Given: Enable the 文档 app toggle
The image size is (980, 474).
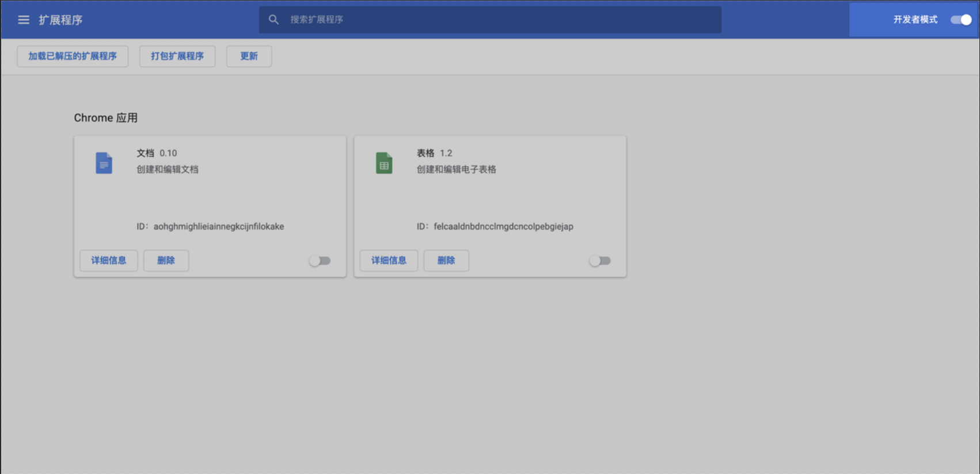Looking at the screenshot, I should pyautogui.click(x=320, y=261).
